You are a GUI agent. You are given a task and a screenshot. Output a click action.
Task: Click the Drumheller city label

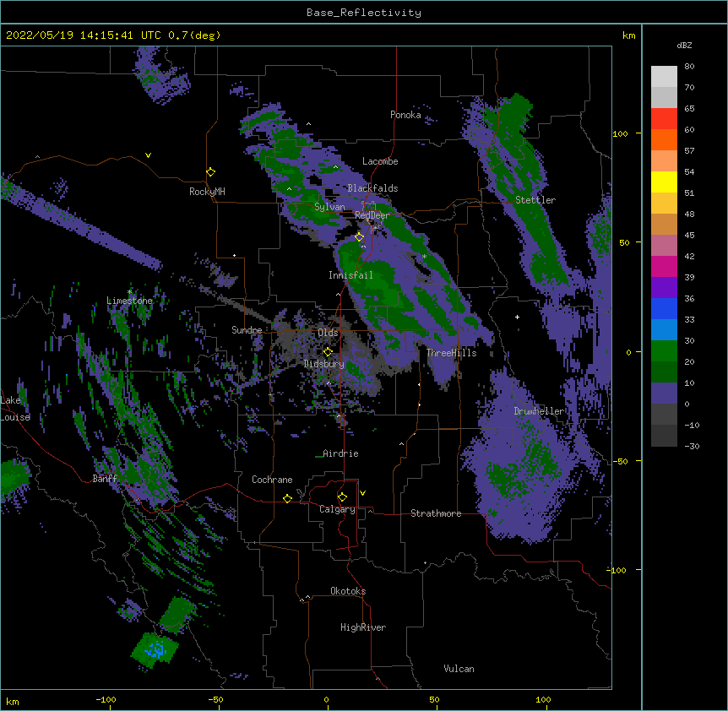point(539,411)
